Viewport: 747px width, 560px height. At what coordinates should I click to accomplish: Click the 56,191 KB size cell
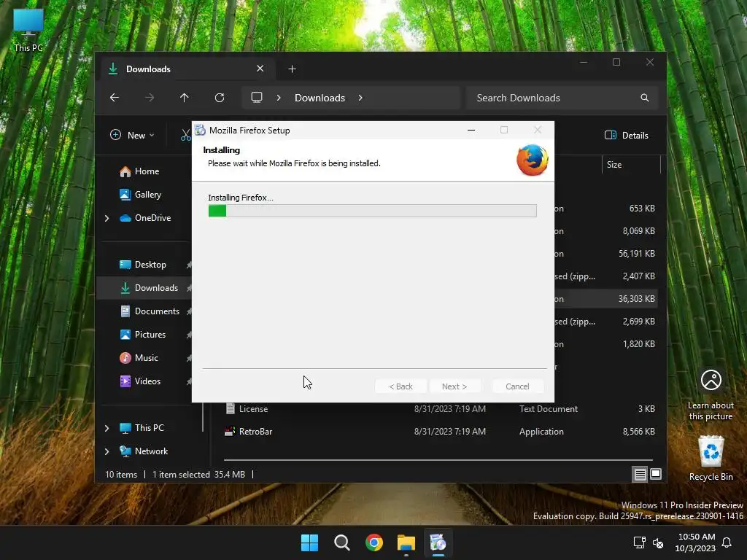[636, 254]
